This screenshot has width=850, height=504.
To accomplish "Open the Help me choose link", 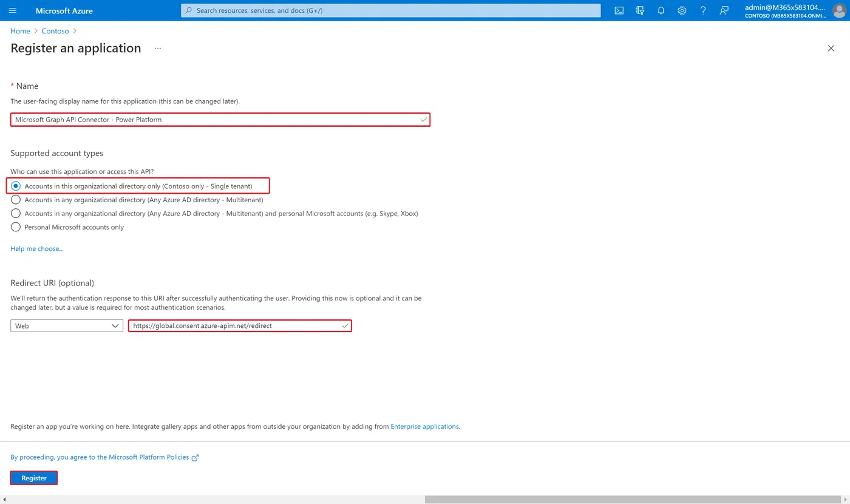I will pyautogui.click(x=37, y=248).
